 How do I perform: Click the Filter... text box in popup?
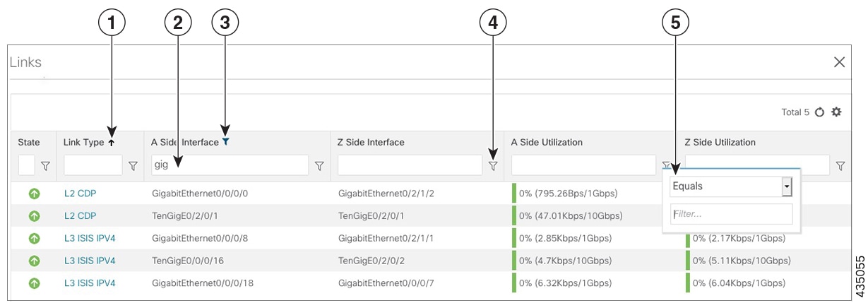click(731, 213)
